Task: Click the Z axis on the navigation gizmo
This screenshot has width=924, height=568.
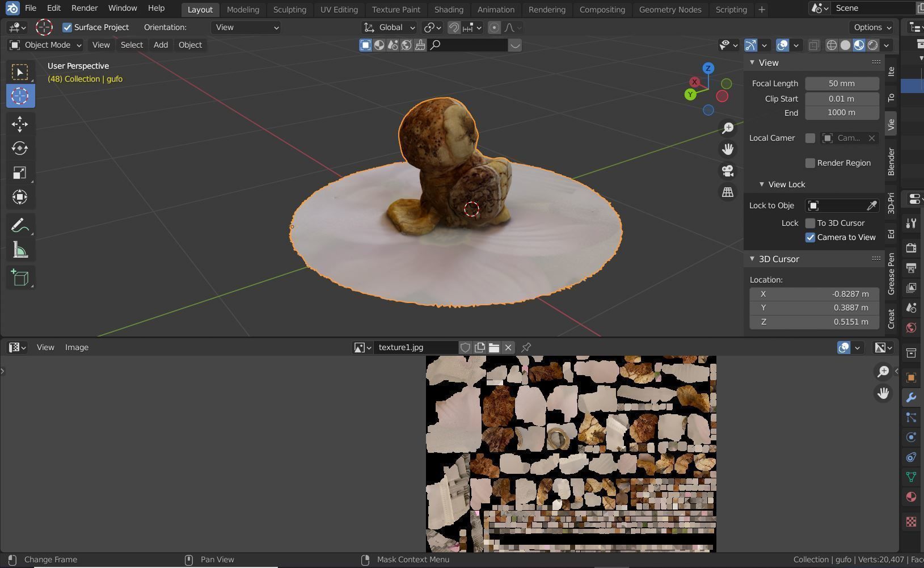Action: [708, 68]
